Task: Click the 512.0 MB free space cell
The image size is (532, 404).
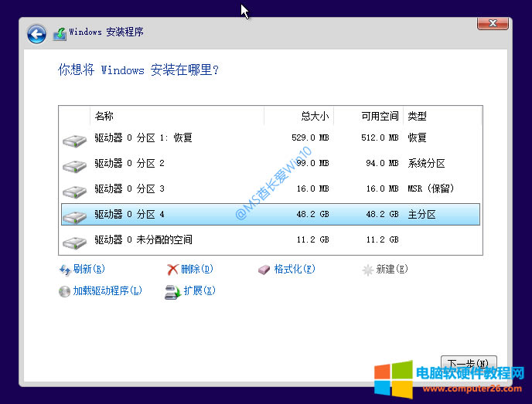Action: (380, 137)
